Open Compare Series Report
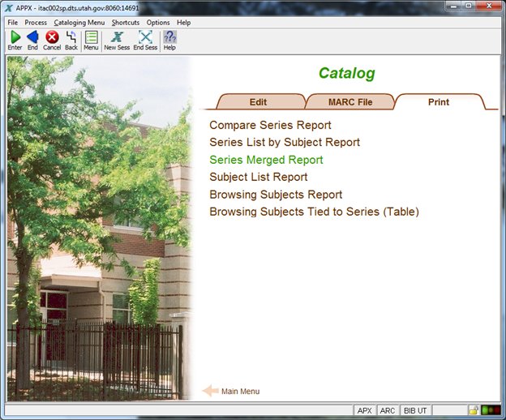Image resolution: width=506 pixels, height=420 pixels. pos(270,126)
